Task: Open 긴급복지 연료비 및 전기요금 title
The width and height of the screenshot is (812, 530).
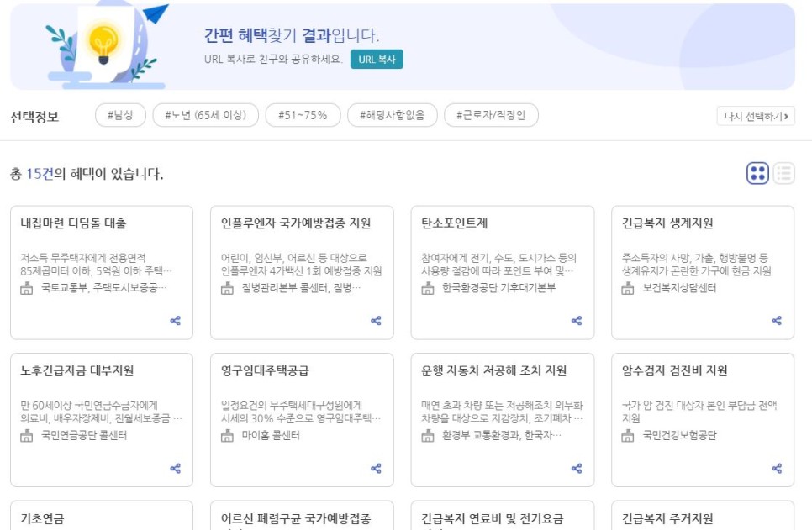Action: 492,518
